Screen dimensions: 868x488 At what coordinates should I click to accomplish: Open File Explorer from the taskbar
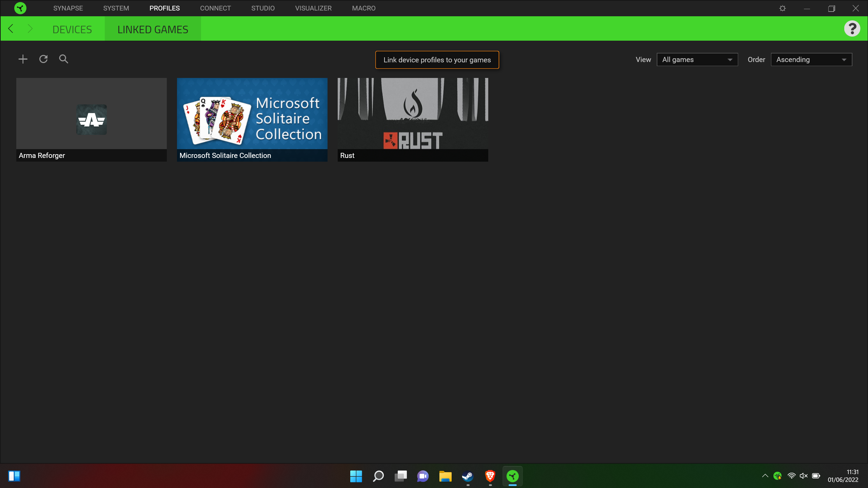[x=445, y=476]
